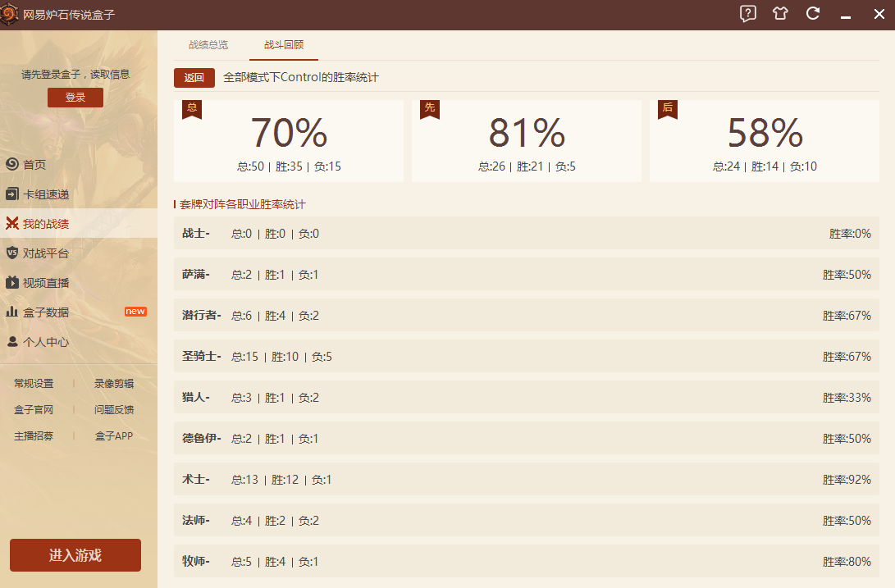Click the help question mark icon
This screenshot has width=895, height=588.
pos(747,13)
